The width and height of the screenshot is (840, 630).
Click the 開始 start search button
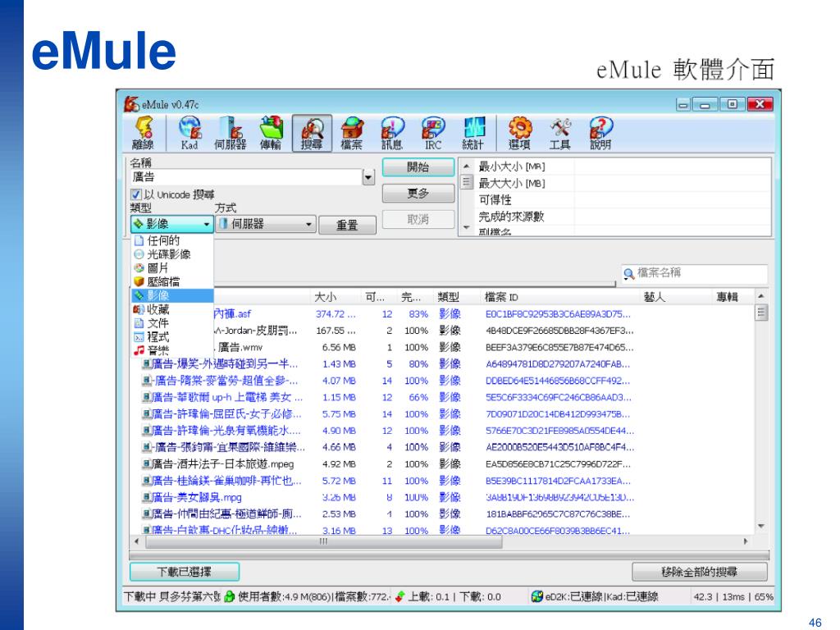pos(418,167)
